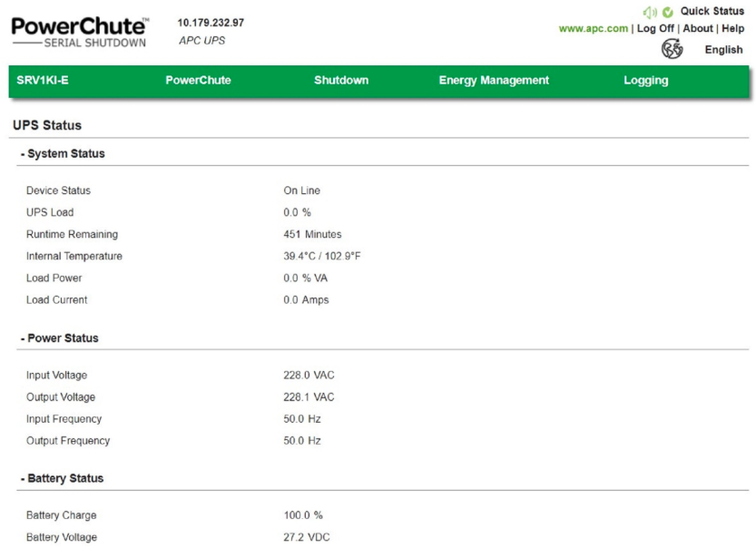Click the Log Off link
This screenshot has width=756, height=558.
tap(655, 28)
